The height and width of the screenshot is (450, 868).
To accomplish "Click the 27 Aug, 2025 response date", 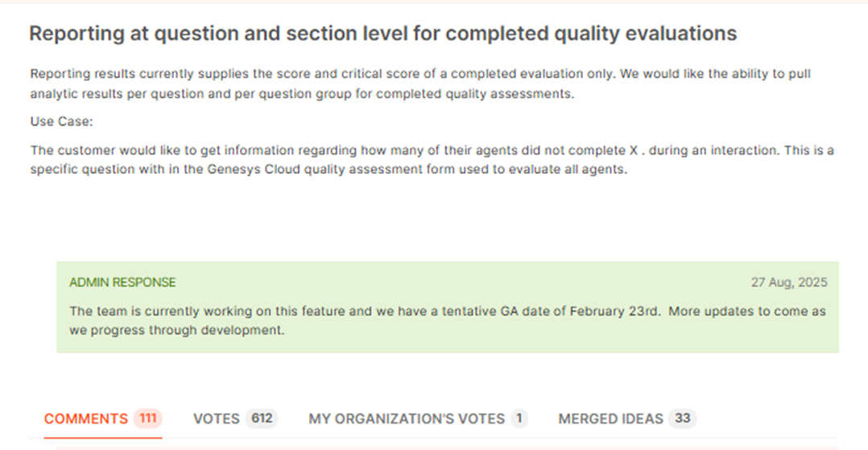I will [x=789, y=283].
